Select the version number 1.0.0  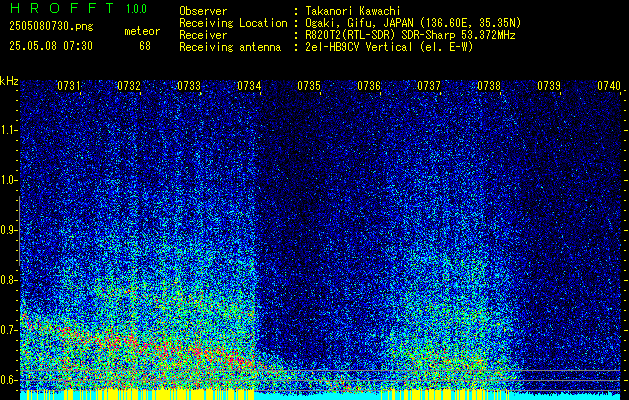tap(136, 8)
